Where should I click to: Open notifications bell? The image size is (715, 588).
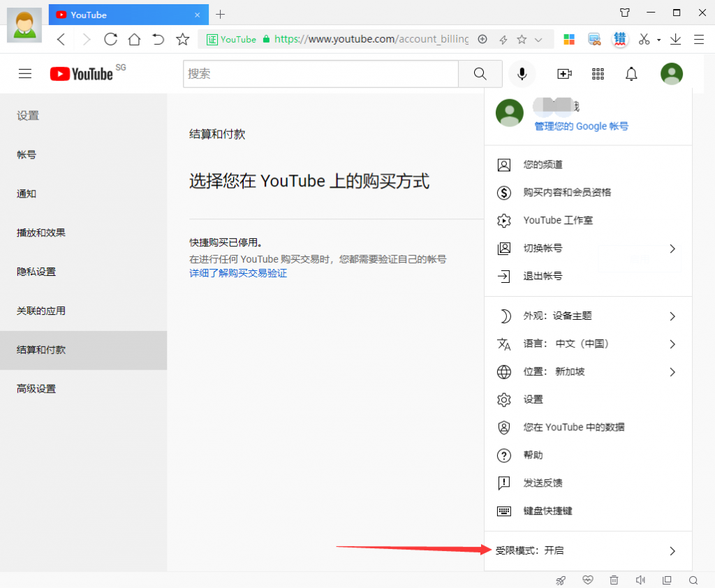point(631,73)
